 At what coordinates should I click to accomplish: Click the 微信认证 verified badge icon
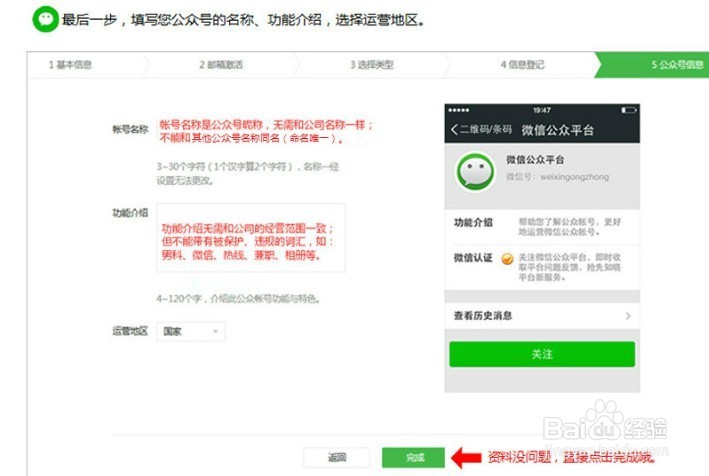click(507, 259)
